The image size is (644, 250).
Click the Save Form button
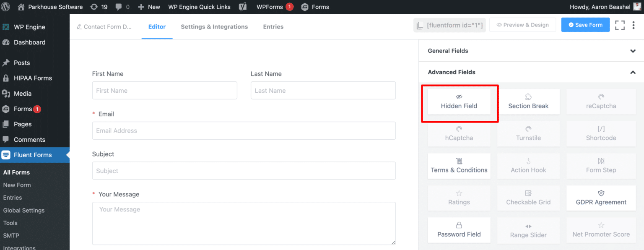coord(585,25)
